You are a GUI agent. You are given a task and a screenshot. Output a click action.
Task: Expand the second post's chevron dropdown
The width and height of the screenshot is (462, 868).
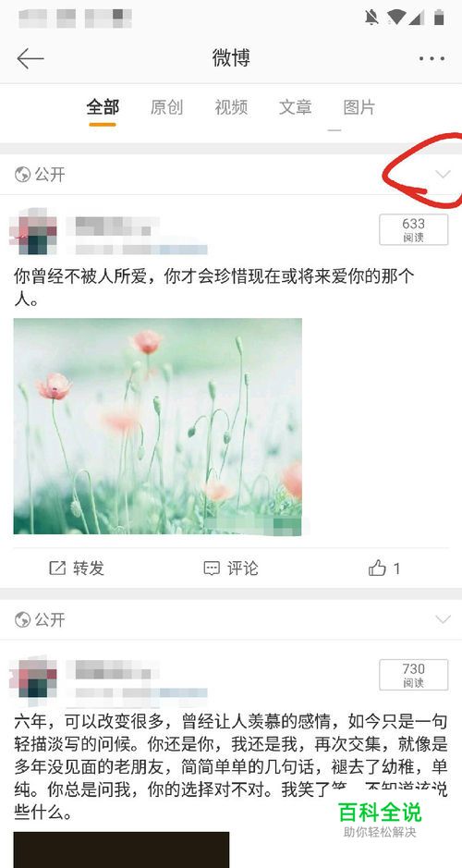coord(444,619)
